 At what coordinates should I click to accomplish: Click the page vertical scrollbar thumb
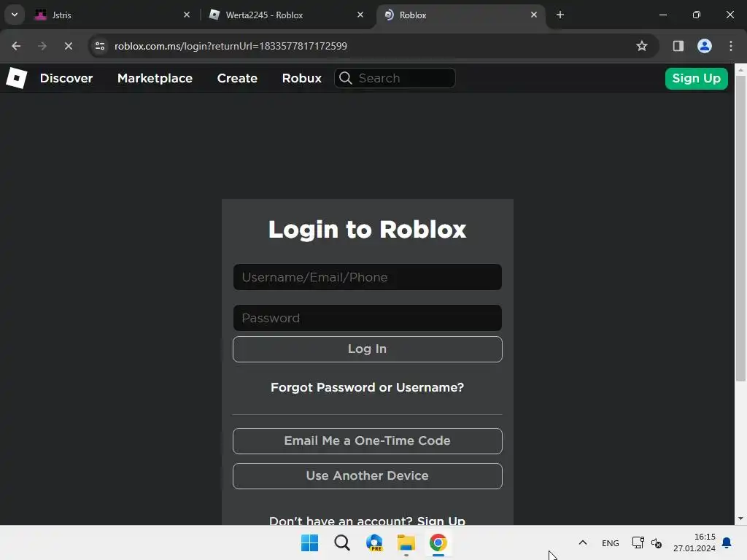(740, 227)
